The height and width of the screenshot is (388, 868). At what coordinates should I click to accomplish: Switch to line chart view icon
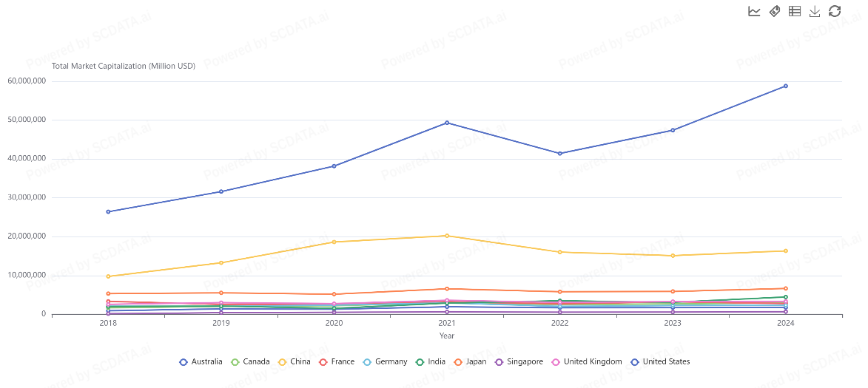[754, 11]
